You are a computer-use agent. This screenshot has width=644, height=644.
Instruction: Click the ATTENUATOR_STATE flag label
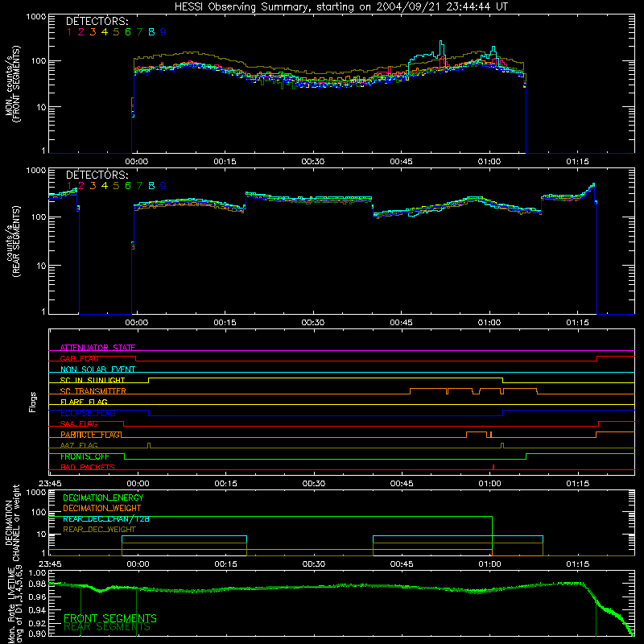tap(97, 348)
